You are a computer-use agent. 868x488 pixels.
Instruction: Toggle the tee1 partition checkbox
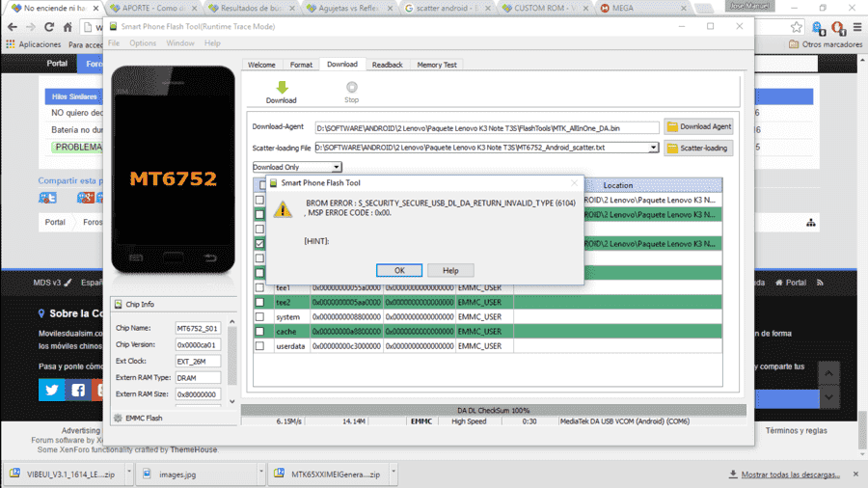(x=259, y=287)
